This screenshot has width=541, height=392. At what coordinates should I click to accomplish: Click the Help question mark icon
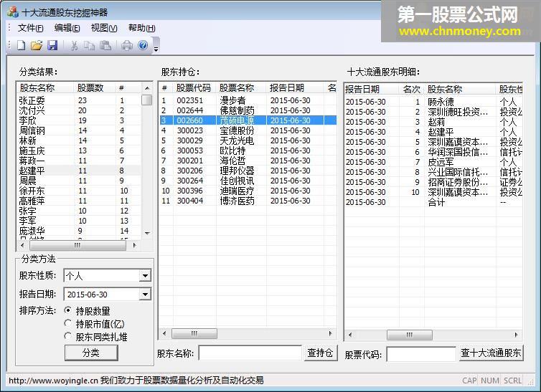coord(143,45)
